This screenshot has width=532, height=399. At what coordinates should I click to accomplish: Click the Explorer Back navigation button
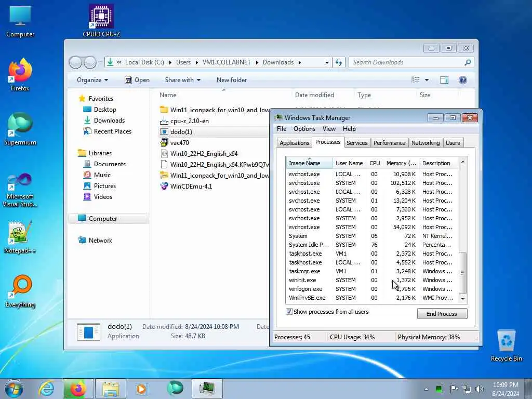(x=76, y=62)
